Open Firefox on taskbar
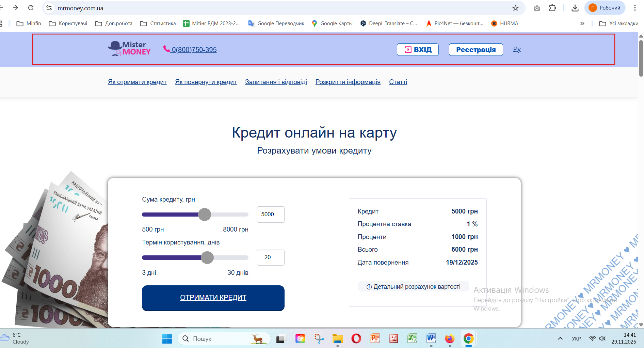644x348 pixels. (450, 338)
